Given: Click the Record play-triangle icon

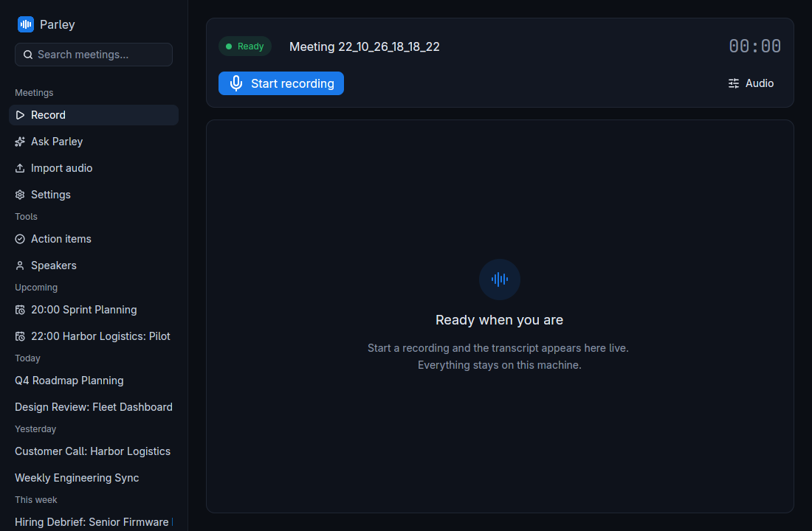Looking at the screenshot, I should coord(20,115).
